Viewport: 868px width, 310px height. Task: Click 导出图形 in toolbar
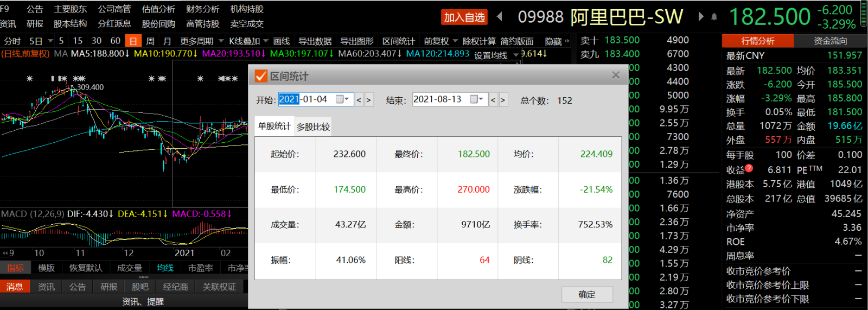[356, 41]
